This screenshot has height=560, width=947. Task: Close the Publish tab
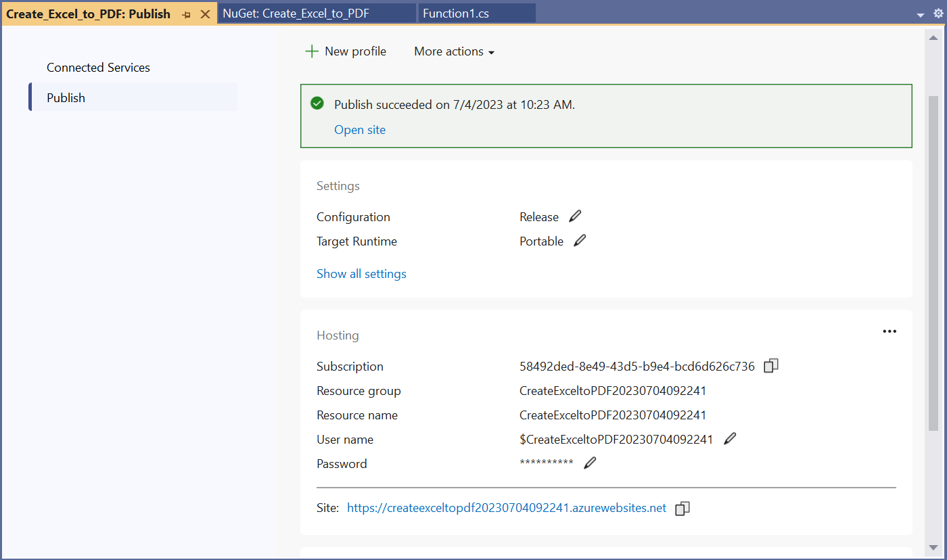click(x=205, y=14)
